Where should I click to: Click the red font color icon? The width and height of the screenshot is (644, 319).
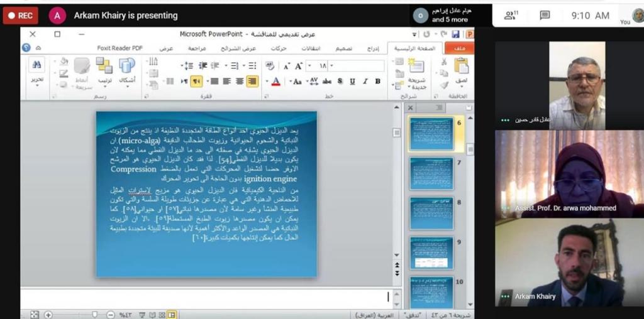(275, 82)
